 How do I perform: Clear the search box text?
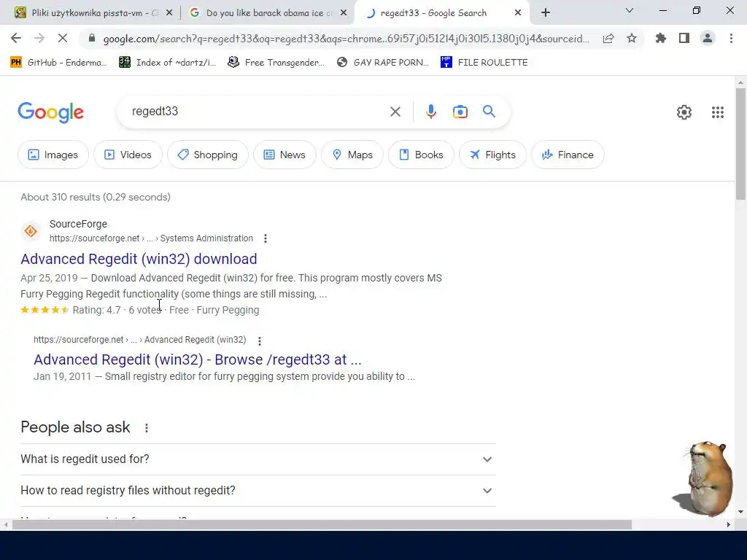(395, 112)
